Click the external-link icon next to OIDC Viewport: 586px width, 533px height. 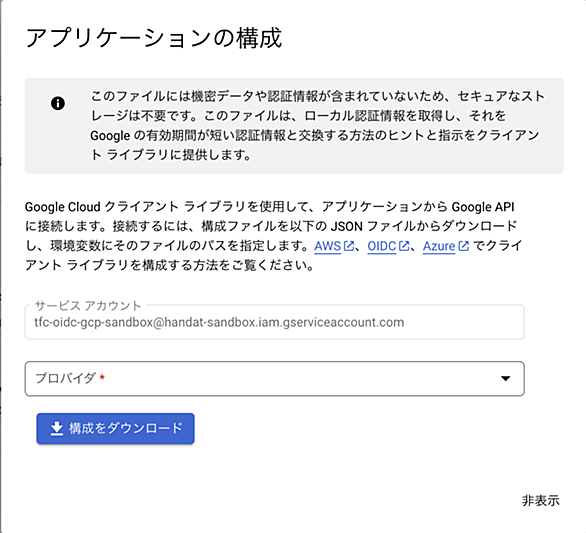[403, 246]
